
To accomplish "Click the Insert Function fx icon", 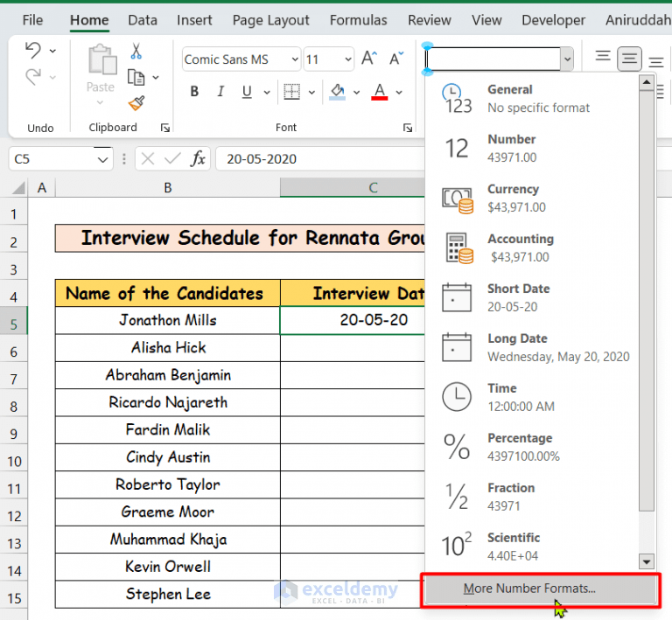I will point(198,159).
